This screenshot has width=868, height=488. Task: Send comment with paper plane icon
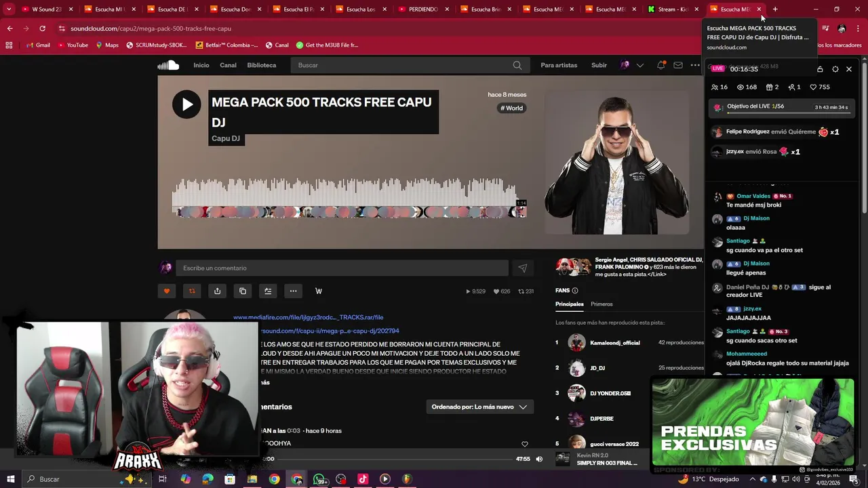coord(522,268)
